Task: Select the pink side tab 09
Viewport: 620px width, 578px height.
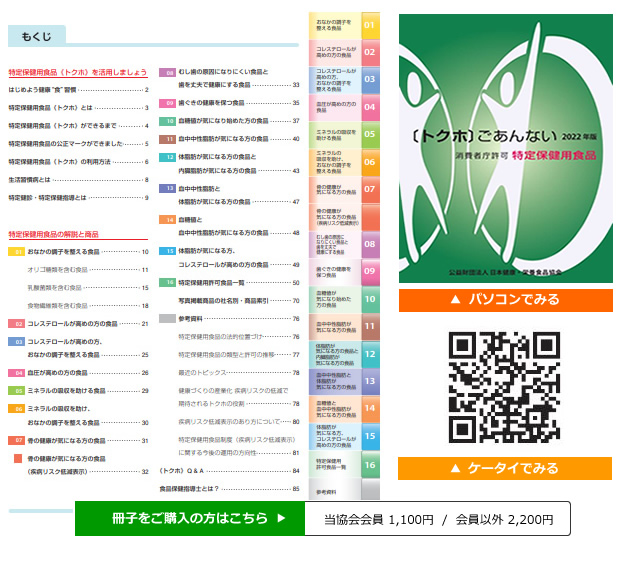Action: click(x=344, y=272)
